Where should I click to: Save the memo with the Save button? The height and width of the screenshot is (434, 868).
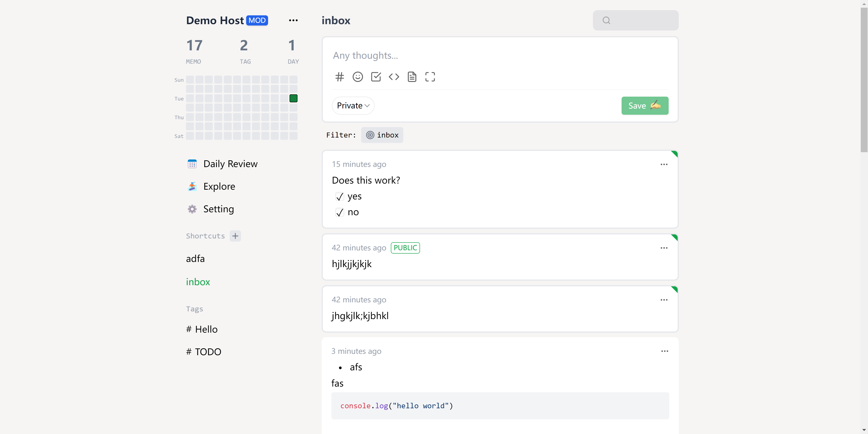coord(645,106)
